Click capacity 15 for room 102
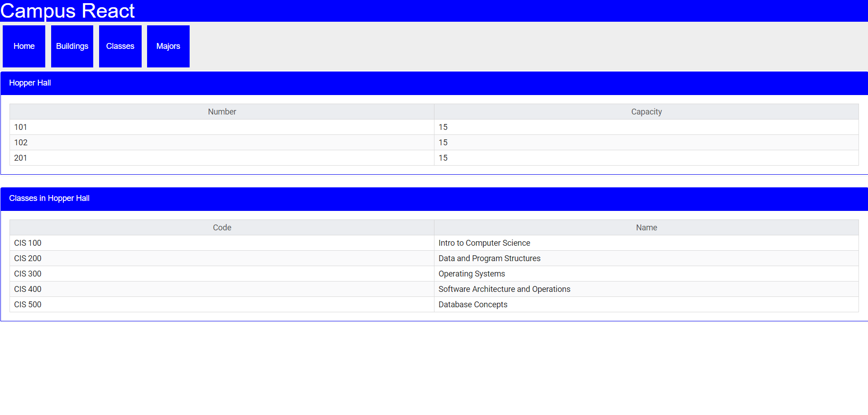Screen dimensions: 868x415 646,143
